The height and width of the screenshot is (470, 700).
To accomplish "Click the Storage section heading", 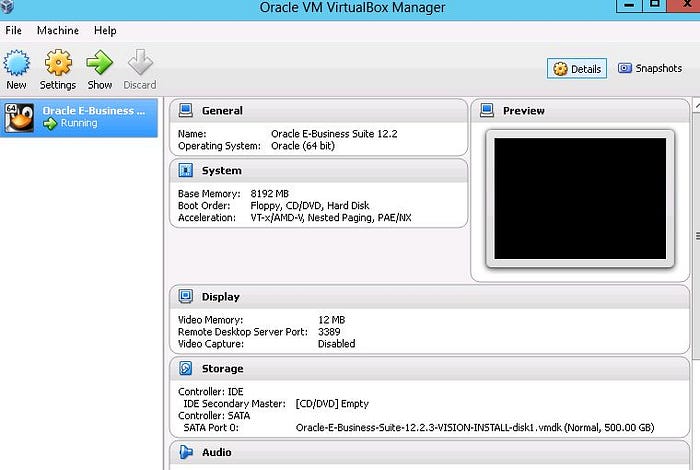I will point(222,369).
